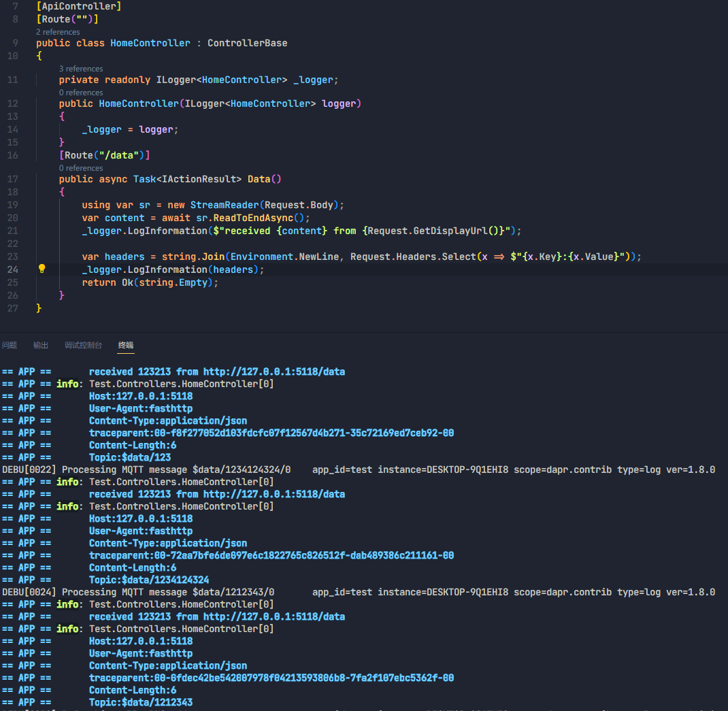Click the traceparent header text in terminal output
Screen dimensions: 728x711
272,433
